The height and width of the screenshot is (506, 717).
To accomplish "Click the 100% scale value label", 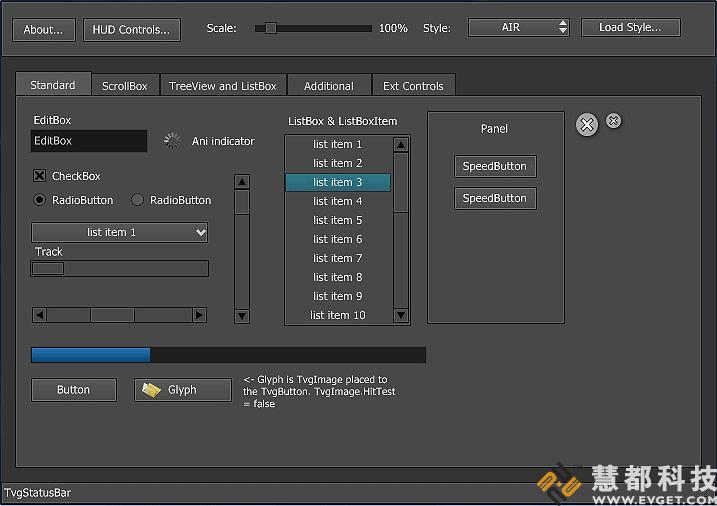I will click(393, 28).
